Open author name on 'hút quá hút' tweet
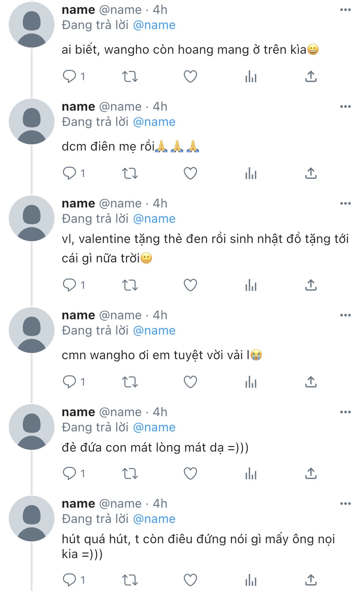The height and width of the screenshot is (591, 364). (x=78, y=504)
